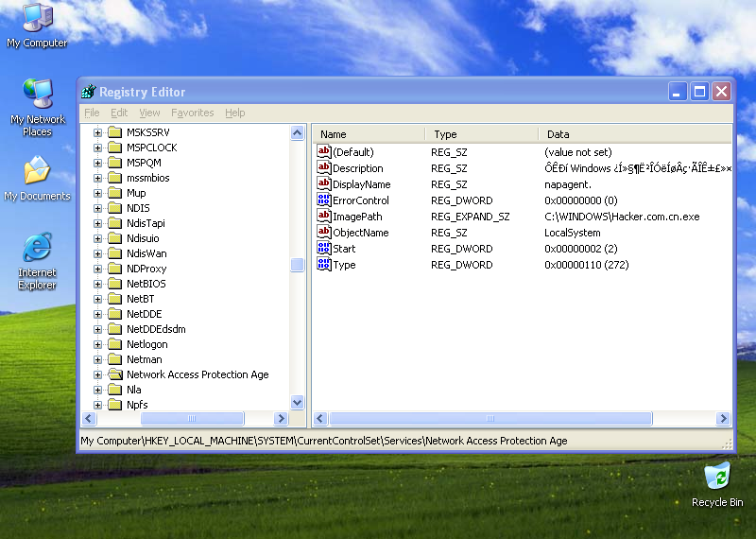The image size is (756, 539).
Task: Launch Internet Explorer desktop icon
Action: [x=37, y=261]
